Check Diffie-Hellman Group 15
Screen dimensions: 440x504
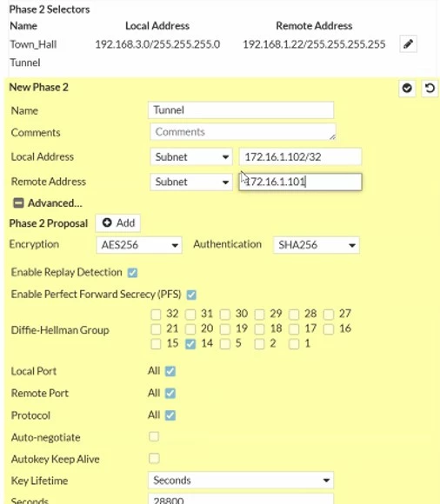point(156,344)
